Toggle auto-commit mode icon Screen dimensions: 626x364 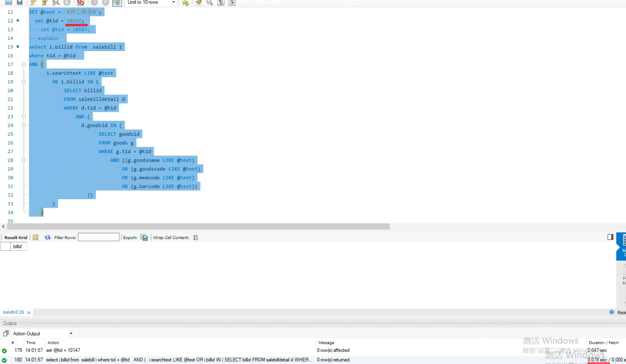tap(117, 2)
